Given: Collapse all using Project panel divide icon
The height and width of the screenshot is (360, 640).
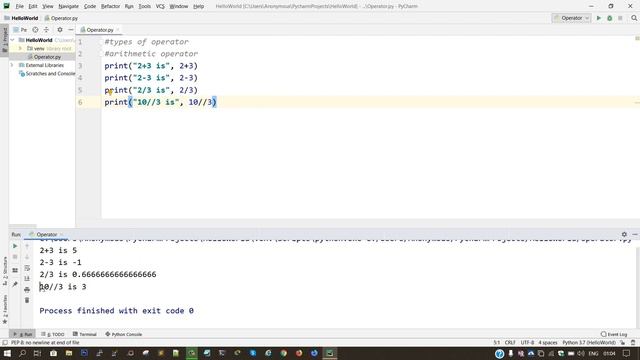Looking at the screenshot, I should pos(46,30).
